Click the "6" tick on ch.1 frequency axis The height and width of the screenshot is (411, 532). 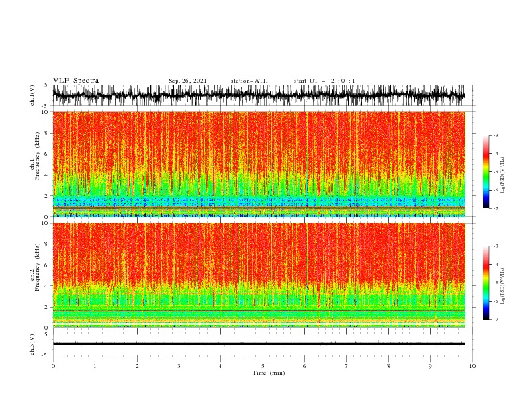click(x=48, y=154)
